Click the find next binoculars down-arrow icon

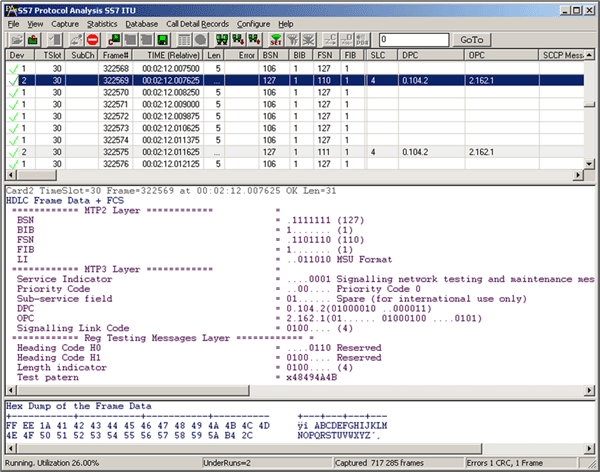[x=238, y=39]
